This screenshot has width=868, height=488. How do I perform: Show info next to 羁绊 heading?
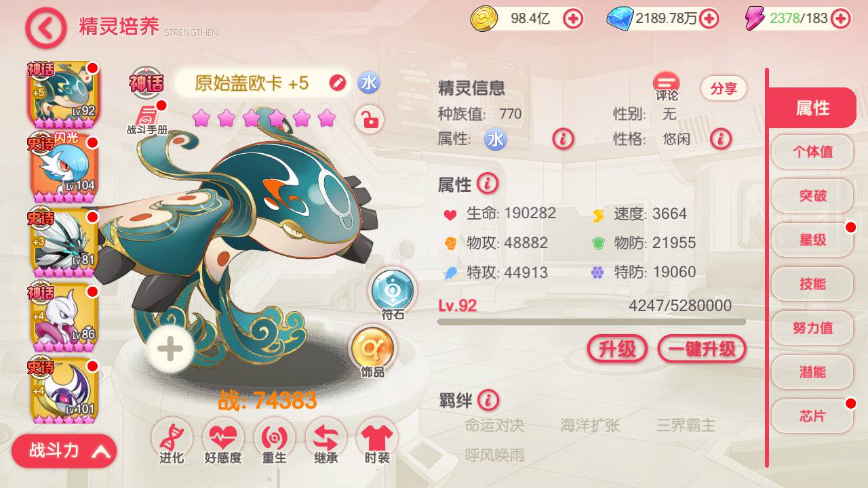tap(488, 401)
